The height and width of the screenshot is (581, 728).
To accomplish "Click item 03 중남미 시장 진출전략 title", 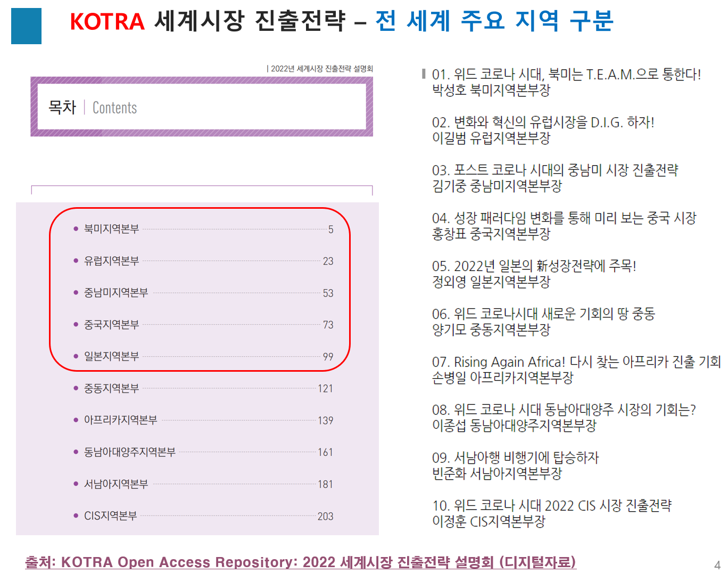I will (555, 170).
